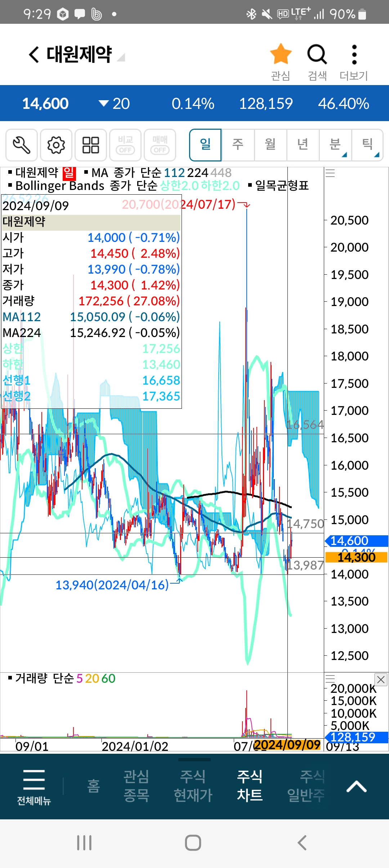This screenshot has height=868, width=389.
Task: Switch to the 주 weekly tab
Action: click(x=238, y=145)
